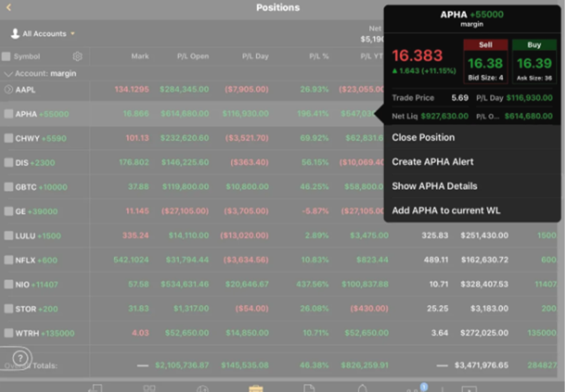The height and width of the screenshot is (392, 565).
Task: Click the APHA last price 16.383 in popup
Action: (417, 56)
